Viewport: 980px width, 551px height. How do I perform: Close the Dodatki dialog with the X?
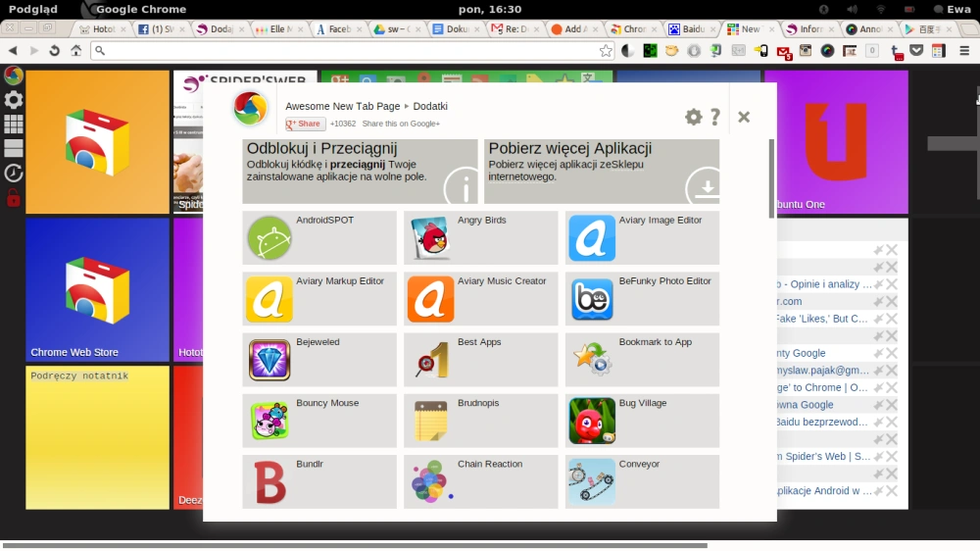click(744, 117)
